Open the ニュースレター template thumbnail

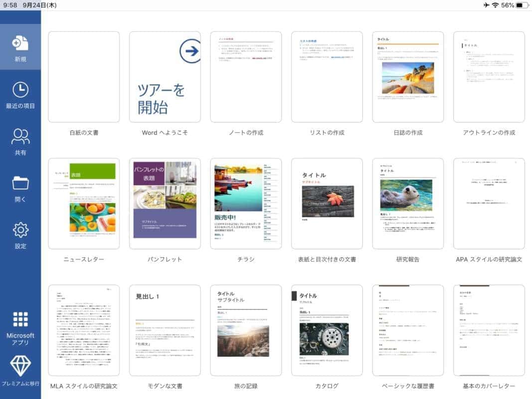84,203
